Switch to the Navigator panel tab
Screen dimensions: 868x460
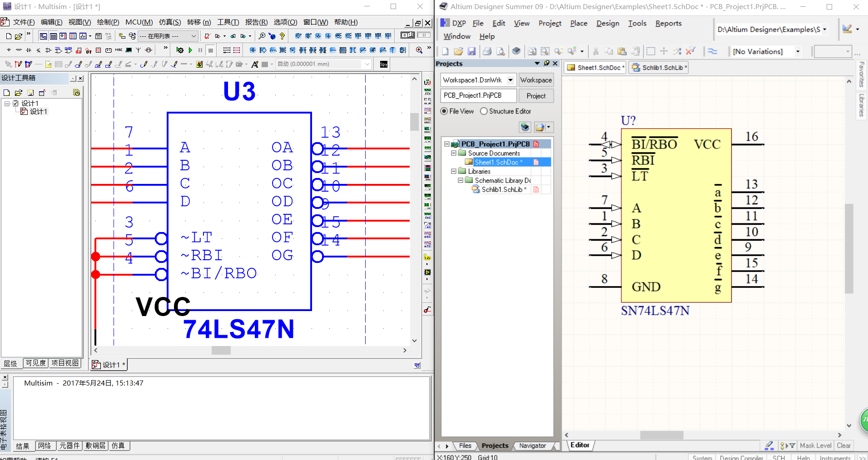532,446
